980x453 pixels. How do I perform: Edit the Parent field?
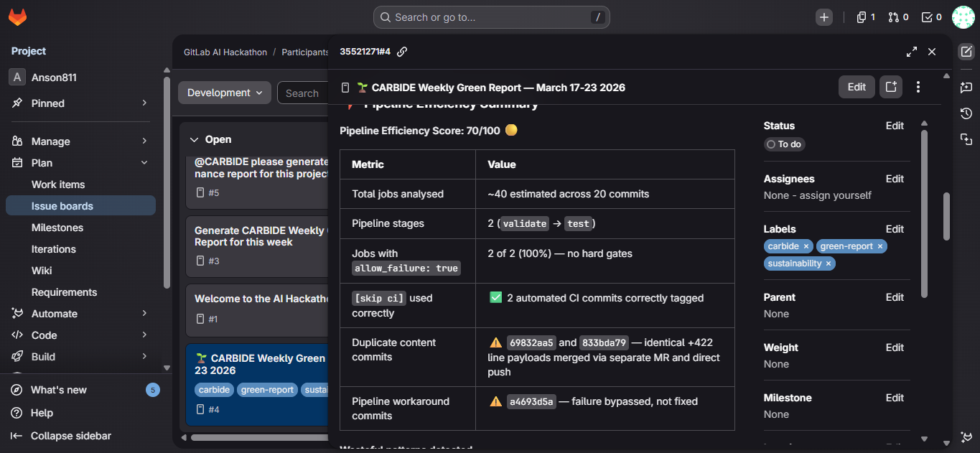click(x=895, y=297)
